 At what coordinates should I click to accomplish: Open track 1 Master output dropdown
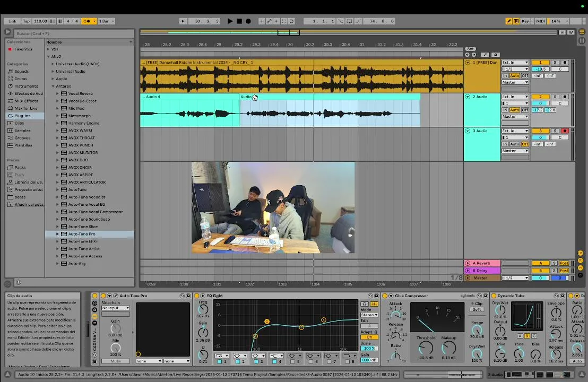point(515,82)
